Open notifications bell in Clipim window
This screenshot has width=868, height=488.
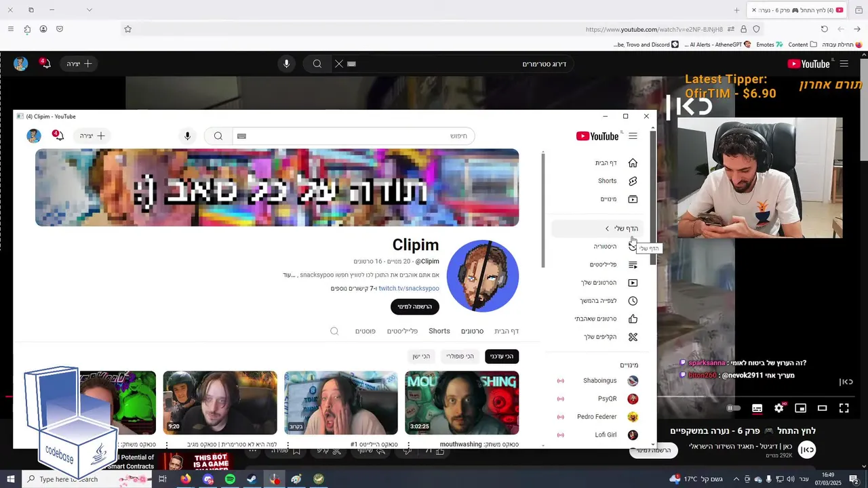coord(58,136)
